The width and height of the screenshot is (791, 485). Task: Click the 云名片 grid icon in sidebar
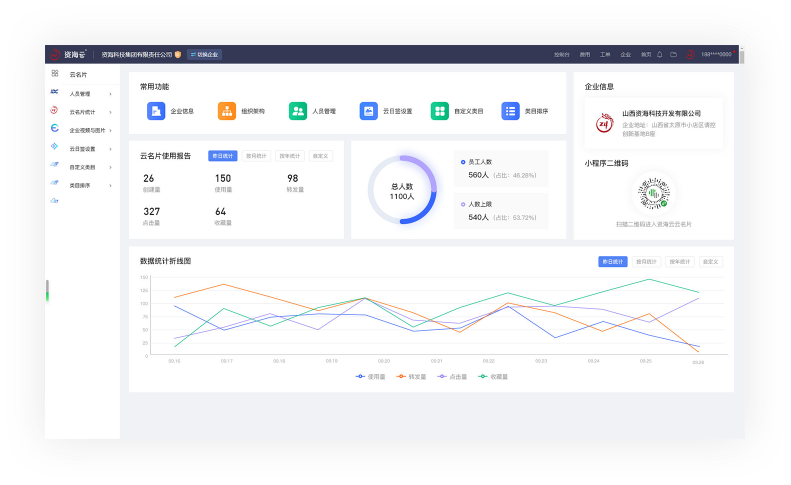55,74
